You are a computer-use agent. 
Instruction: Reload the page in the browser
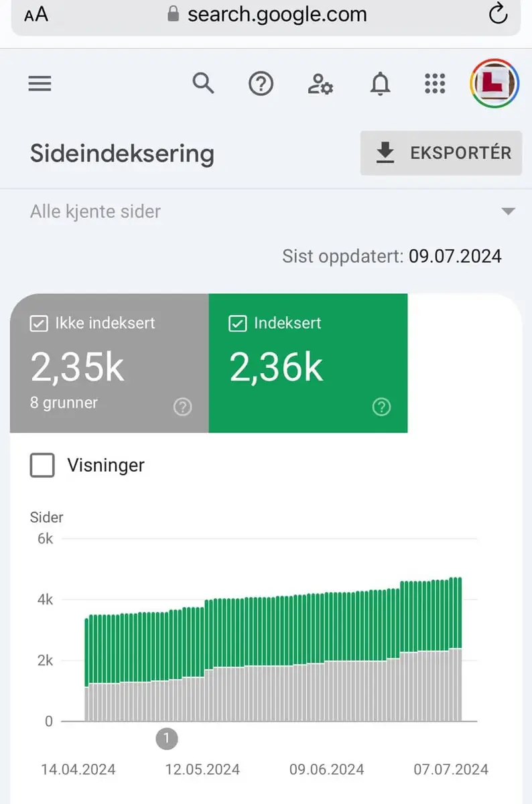498,14
